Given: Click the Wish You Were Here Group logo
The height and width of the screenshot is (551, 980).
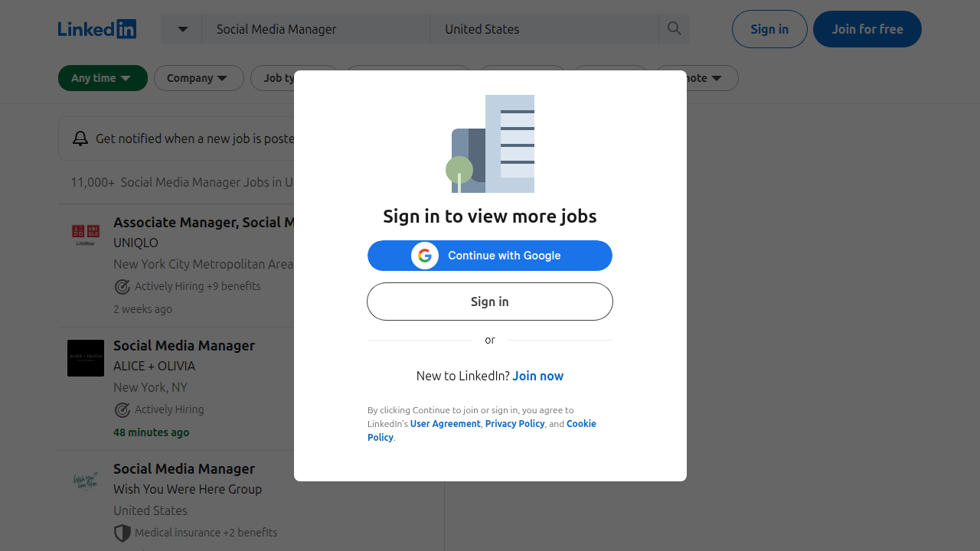Looking at the screenshot, I should 85,481.
